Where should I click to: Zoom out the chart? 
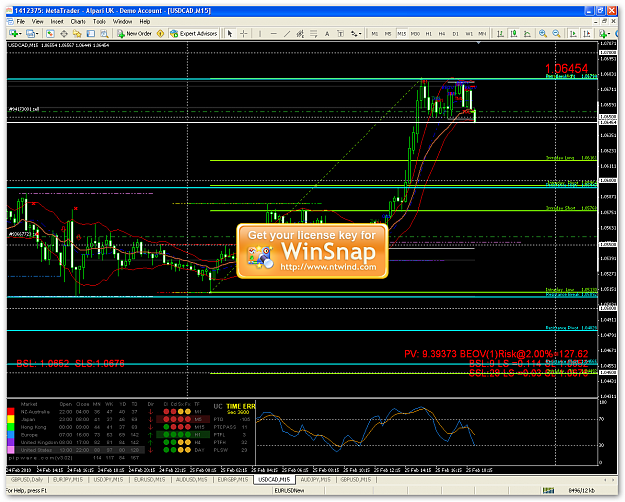[556, 34]
